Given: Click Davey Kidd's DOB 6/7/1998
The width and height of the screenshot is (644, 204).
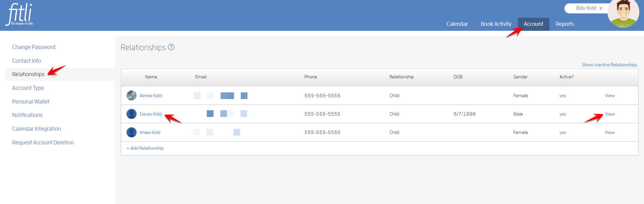Looking at the screenshot, I should [x=464, y=114].
